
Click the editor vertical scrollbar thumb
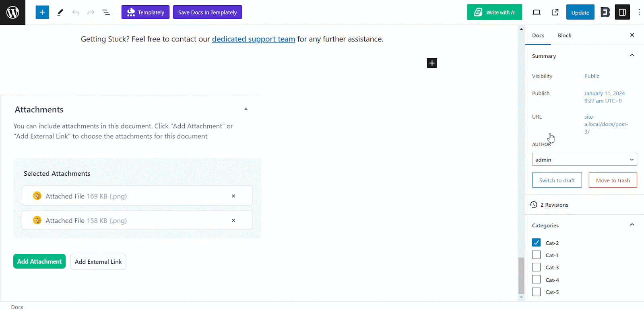click(521, 276)
